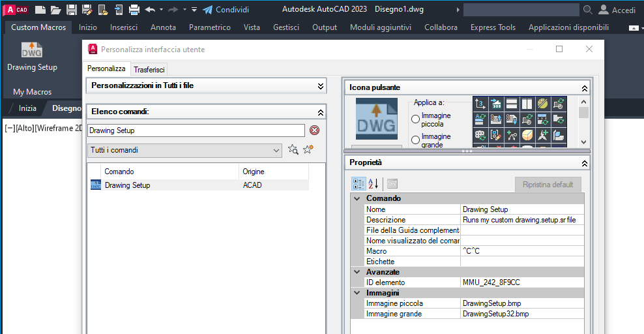Image resolution: width=644 pixels, height=334 pixels.
Task: Click the Wireframe 2D visual style control
Action: (x=59, y=128)
